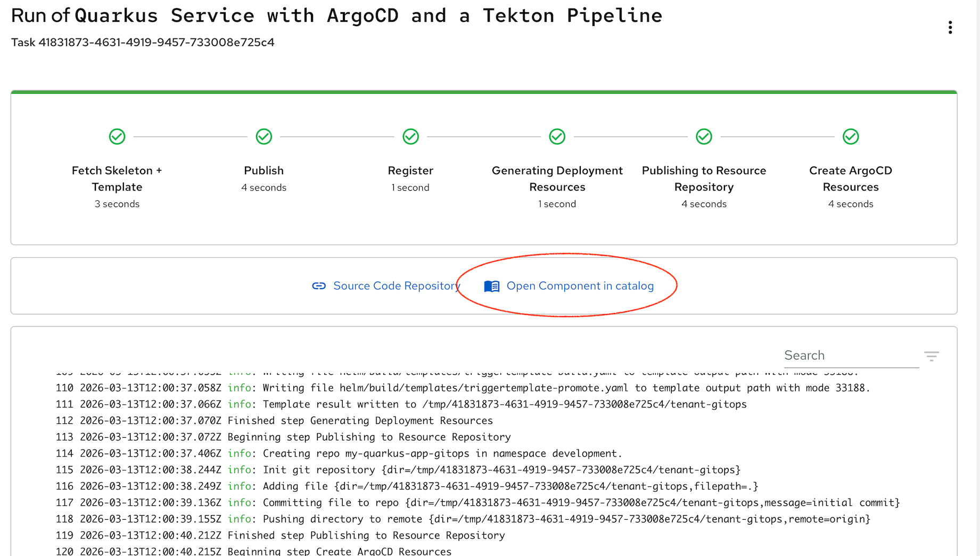This screenshot has width=980, height=556.
Task: Click the chain link icon for source repository
Action: pos(319,286)
